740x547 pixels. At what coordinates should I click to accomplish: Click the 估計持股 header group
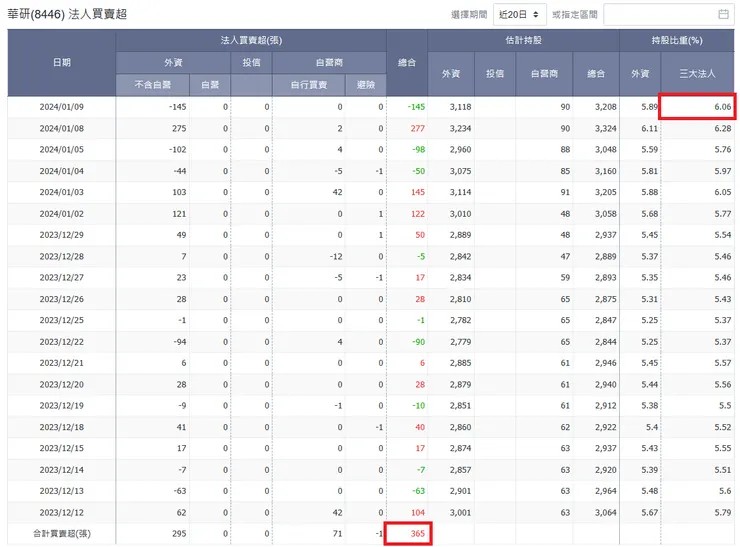[x=523, y=41]
